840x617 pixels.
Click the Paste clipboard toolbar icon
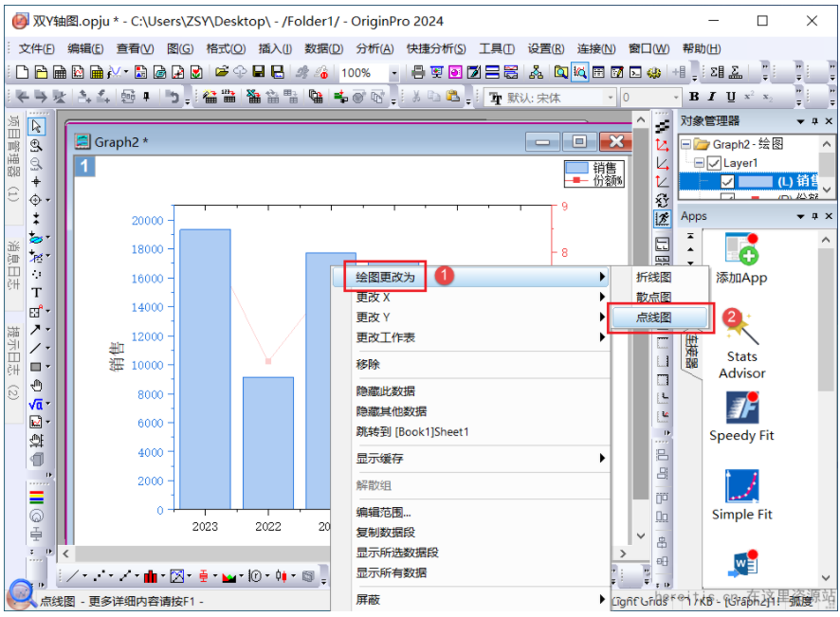[452, 97]
